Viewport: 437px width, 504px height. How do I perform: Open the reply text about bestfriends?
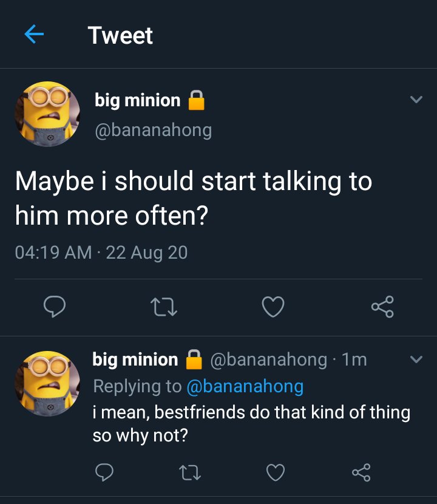(251, 424)
